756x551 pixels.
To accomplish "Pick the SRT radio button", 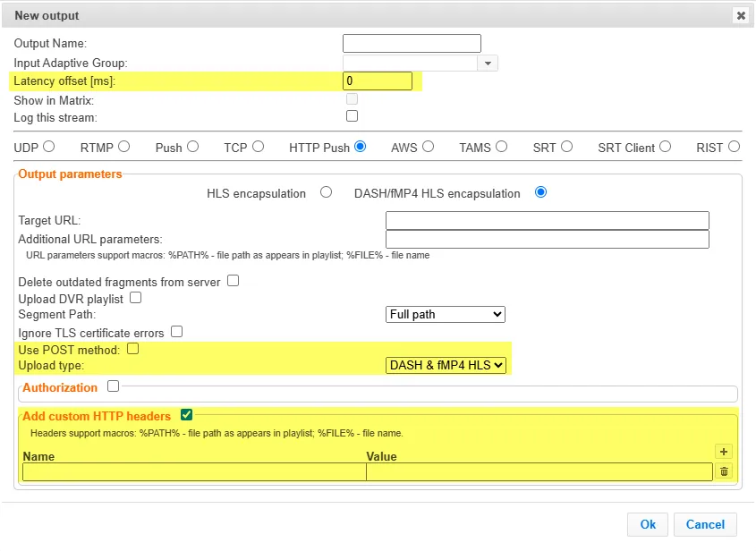I will coord(566,147).
